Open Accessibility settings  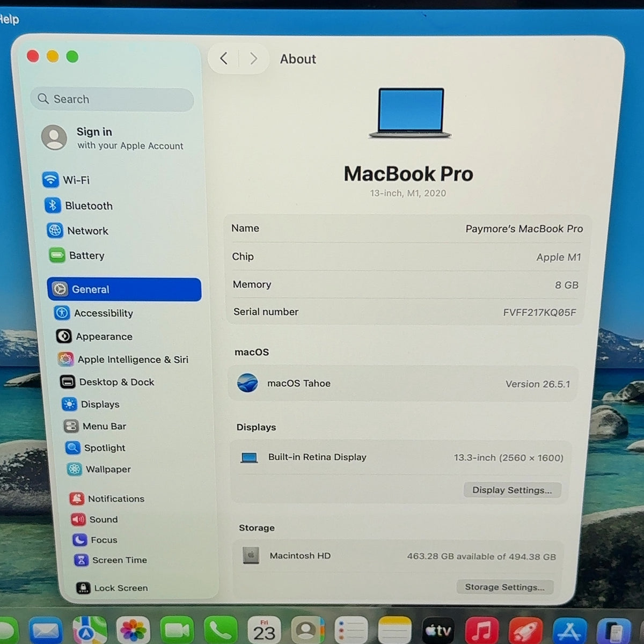94,313
